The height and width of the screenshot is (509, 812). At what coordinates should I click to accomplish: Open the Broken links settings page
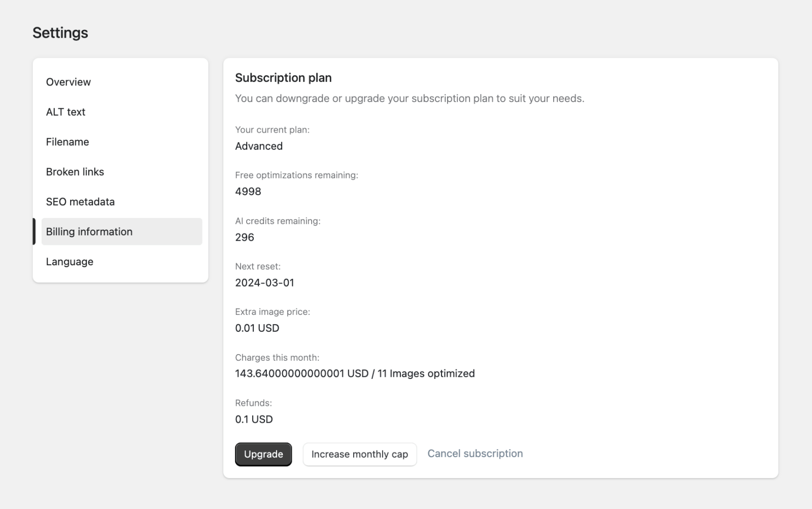point(75,172)
